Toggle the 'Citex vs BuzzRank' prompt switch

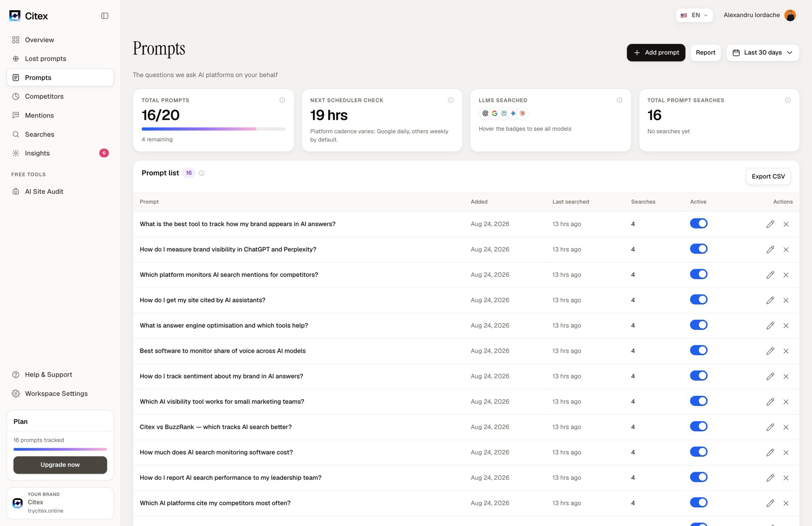pyautogui.click(x=699, y=426)
